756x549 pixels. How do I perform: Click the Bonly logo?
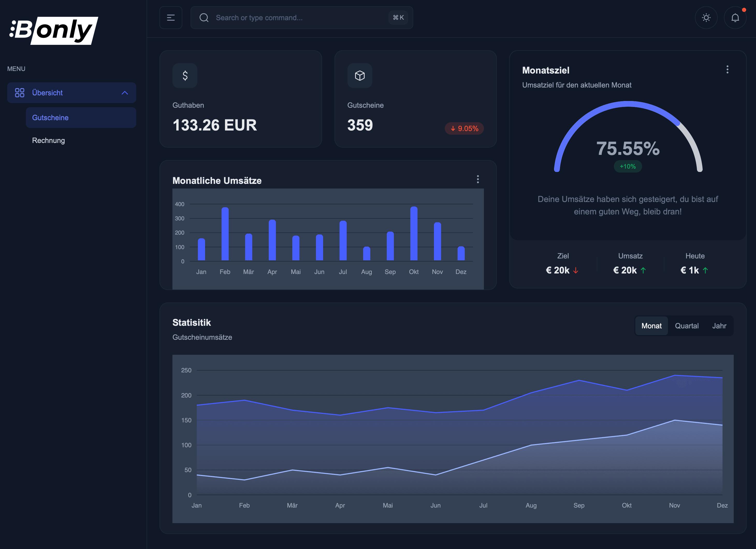[x=53, y=30]
